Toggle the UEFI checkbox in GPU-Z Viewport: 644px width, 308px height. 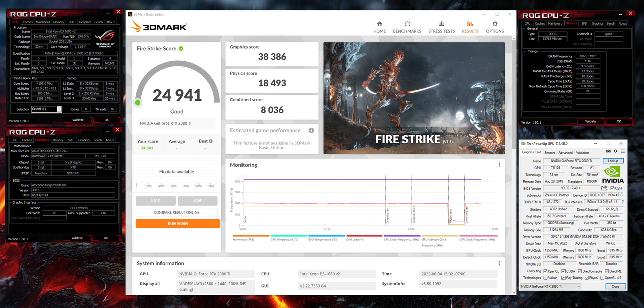click(x=612, y=188)
